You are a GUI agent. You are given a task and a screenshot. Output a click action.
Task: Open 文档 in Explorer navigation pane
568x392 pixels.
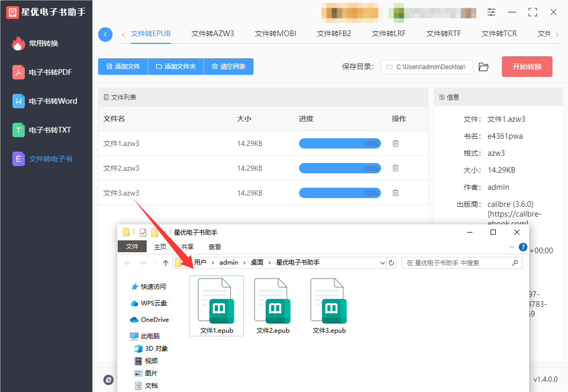[x=146, y=385]
